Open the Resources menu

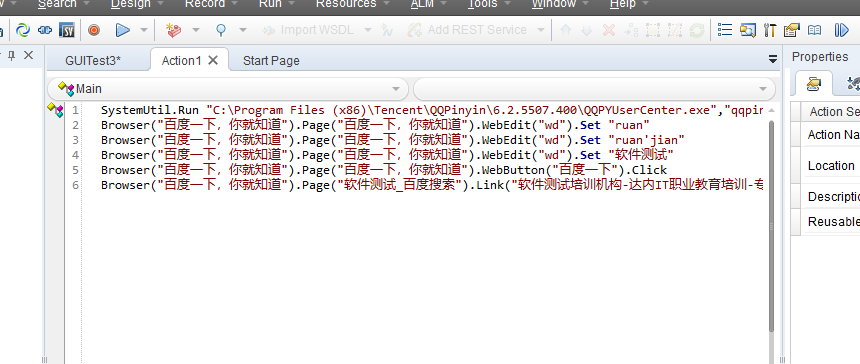(x=346, y=4)
